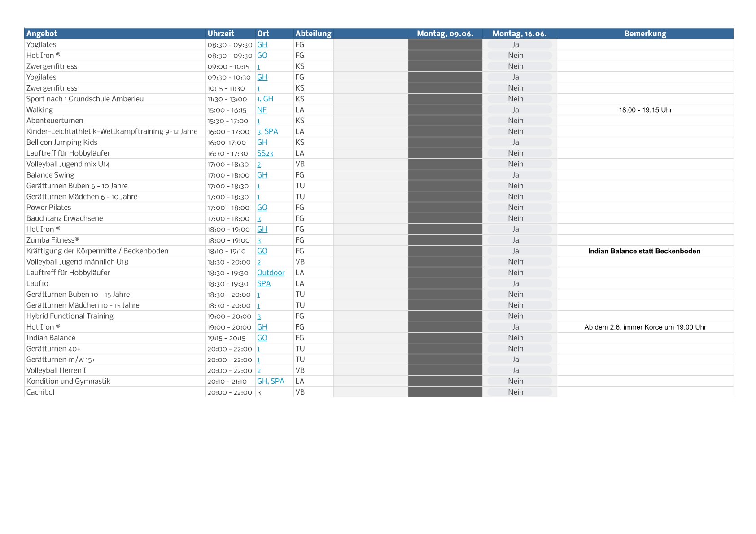
Task: Open the '3, SPA' link for Kinder-Leichtathletik
Action: (x=267, y=131)
